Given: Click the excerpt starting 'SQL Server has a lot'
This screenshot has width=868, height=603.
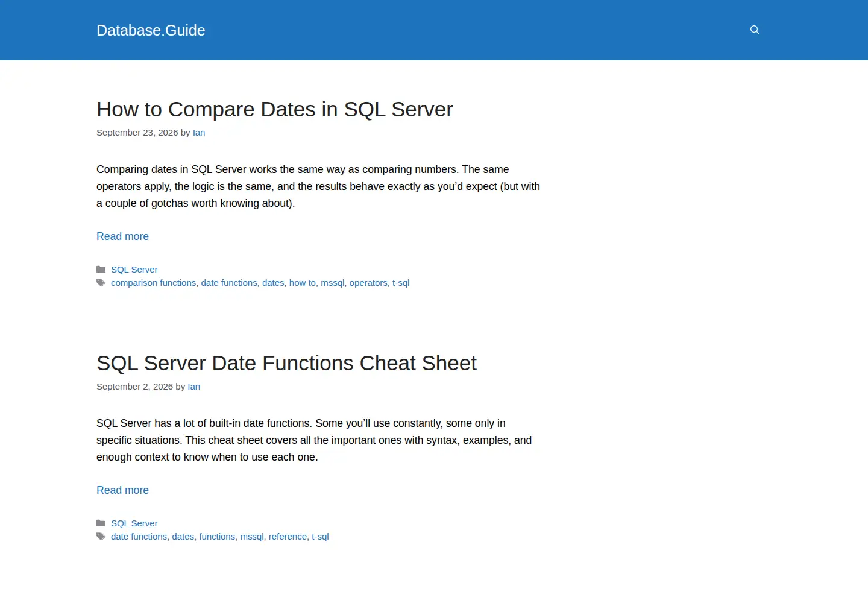Looking at the screenshot, I should 314,440.
